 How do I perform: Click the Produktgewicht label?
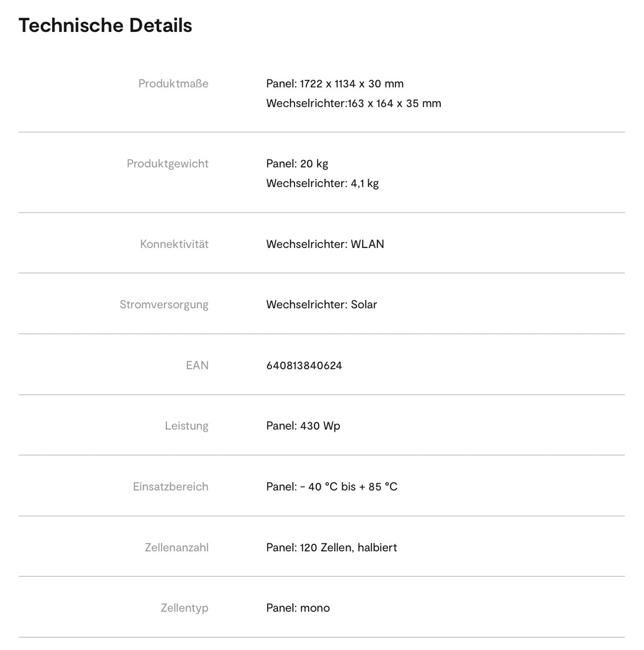click(167, 164)
